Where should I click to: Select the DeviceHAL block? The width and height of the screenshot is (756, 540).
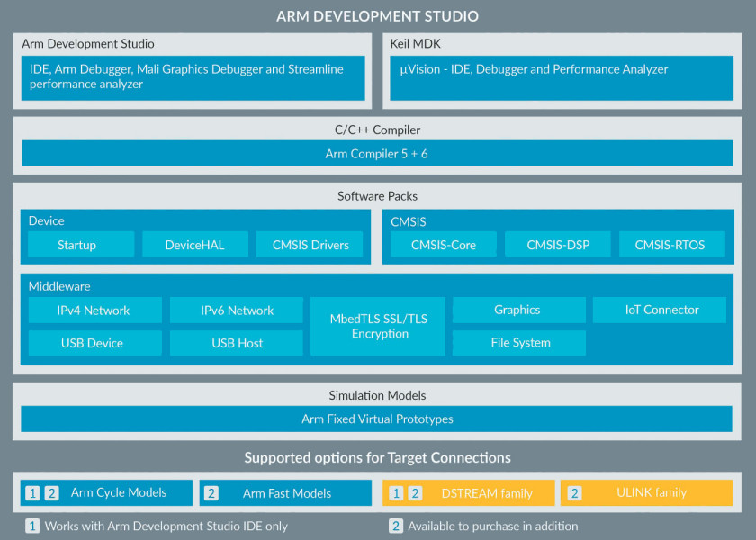tap(195, 245)
